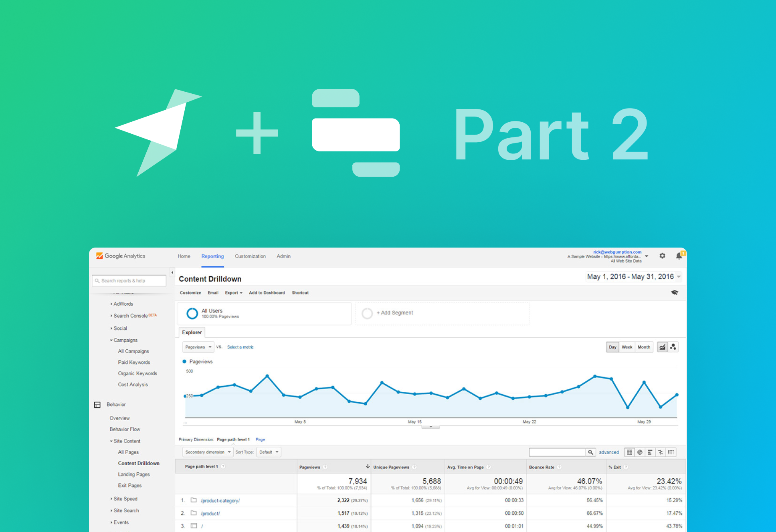Open the Admin menu
The width and height of the screenshot is (776, 532).
point(283,256)
